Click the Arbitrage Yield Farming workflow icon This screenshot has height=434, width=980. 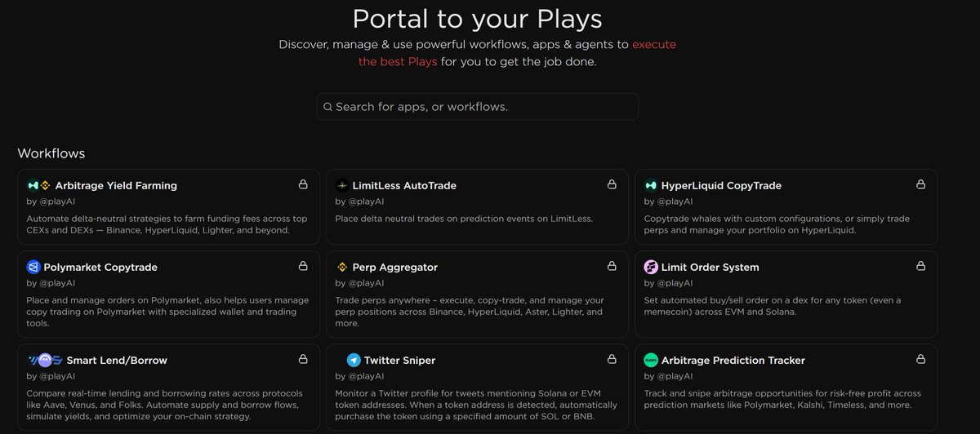[38, 185]
